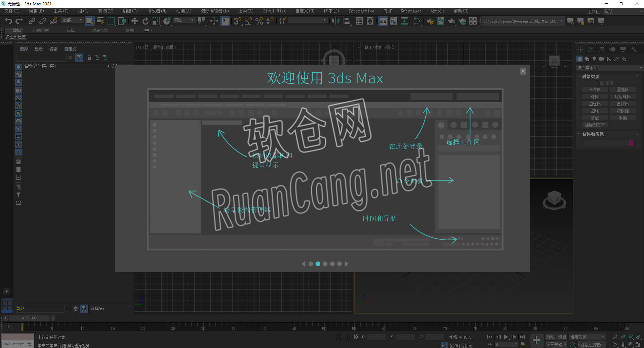Click the Align tool icon
Screen dimensions: 644x348
tap(346, 21)
